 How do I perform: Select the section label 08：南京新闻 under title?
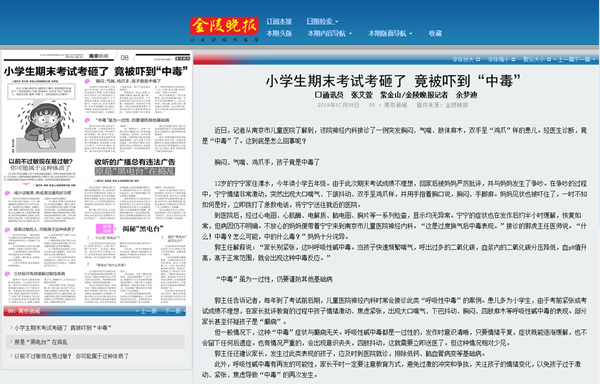point(388,105)
